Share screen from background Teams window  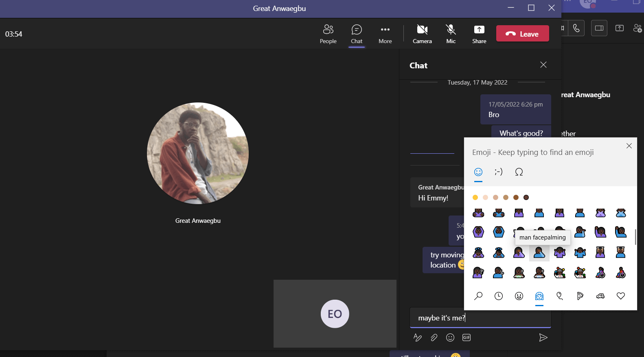[x=620, y=28]
